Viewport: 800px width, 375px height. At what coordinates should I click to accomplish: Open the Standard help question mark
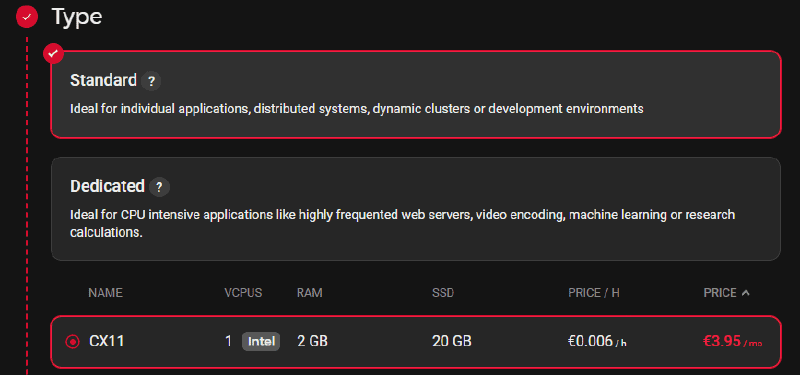pos(151,81)
